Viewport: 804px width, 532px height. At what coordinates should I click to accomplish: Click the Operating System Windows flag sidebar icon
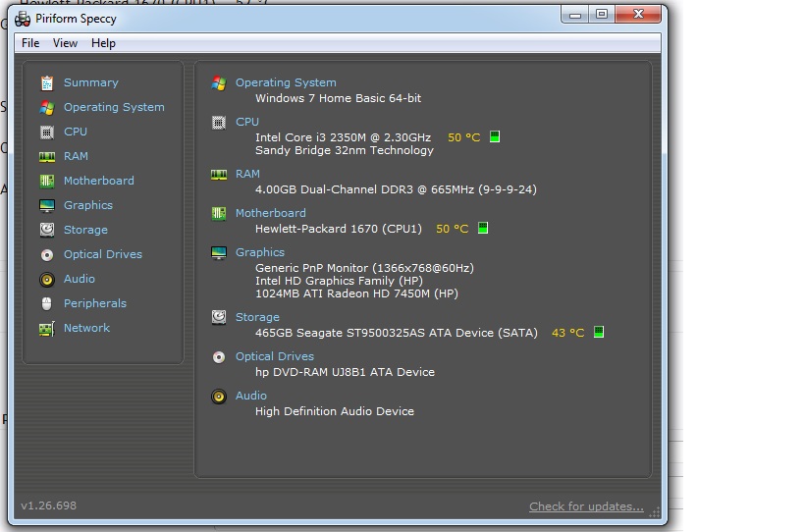pos(47,107)
